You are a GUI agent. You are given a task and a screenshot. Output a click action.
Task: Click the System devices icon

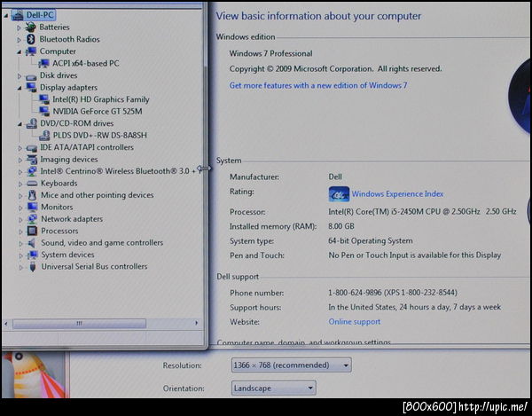[x=33, y=255]
